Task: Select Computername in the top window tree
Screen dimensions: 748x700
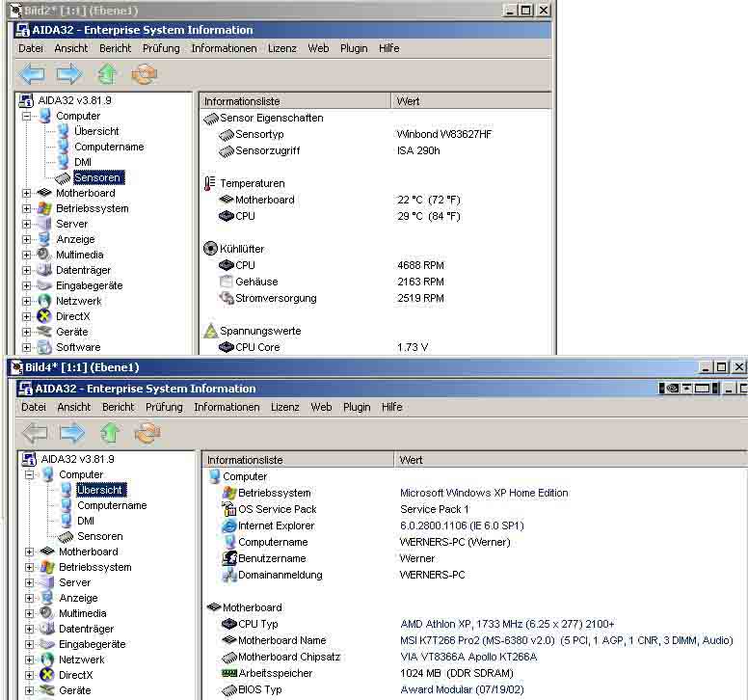Action: click(x=109, y=147)
